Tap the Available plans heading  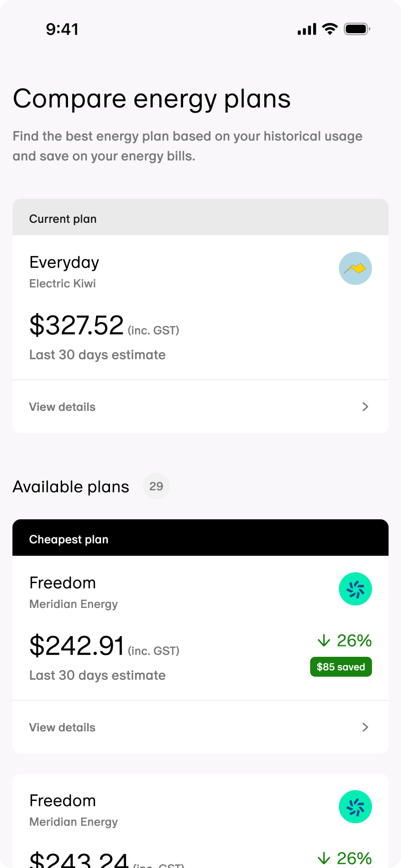coord(71,487)
